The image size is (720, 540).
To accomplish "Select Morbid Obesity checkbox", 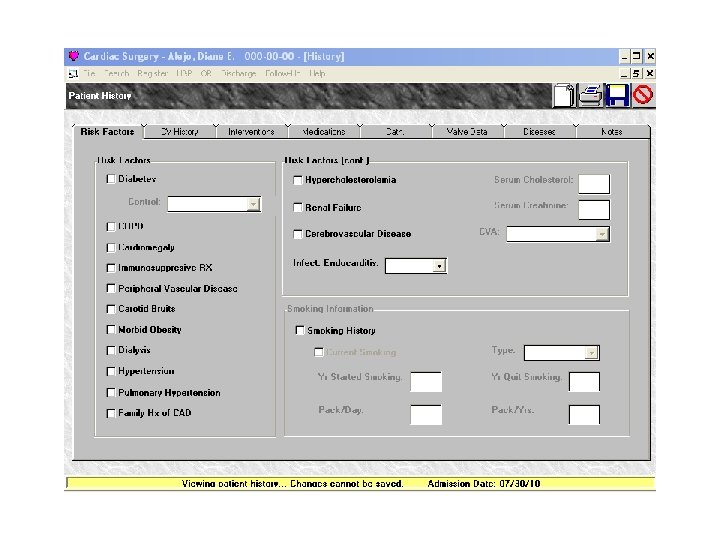I will (111, 330).
